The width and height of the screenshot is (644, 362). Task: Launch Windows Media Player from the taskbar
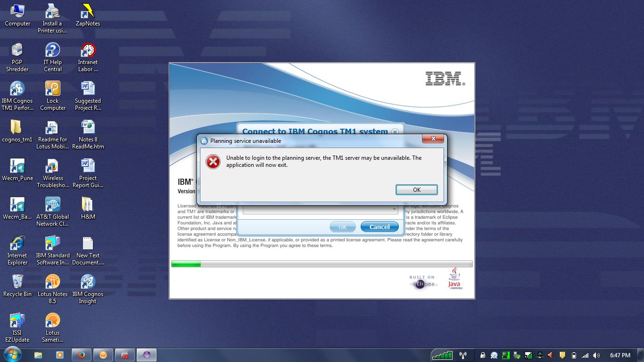(60, 355)
